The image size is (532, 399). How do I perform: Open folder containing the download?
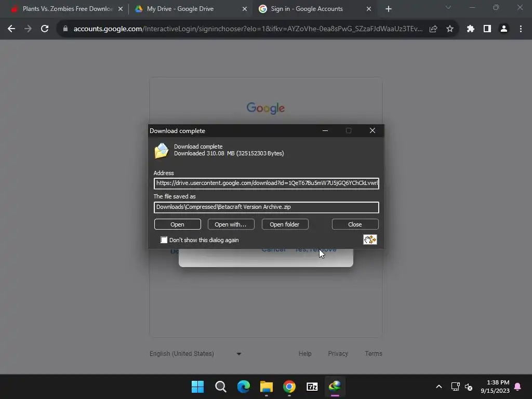click(x=285, y=224)
